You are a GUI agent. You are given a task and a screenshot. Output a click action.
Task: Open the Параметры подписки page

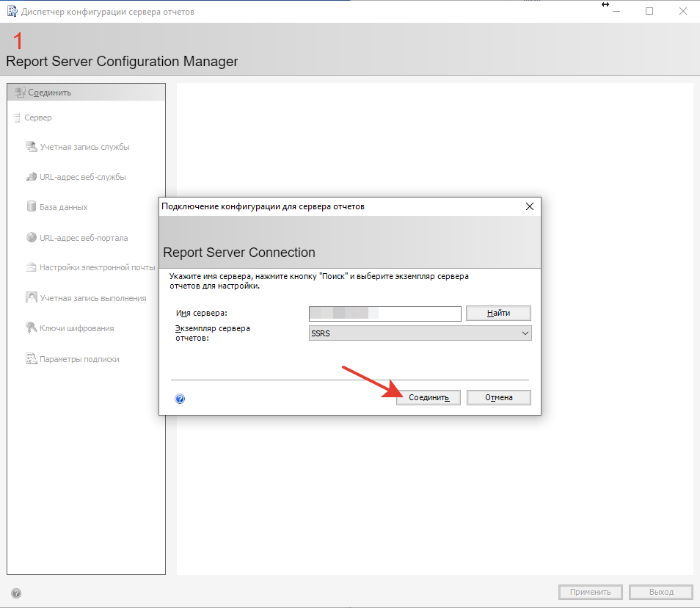coord(79,359)
